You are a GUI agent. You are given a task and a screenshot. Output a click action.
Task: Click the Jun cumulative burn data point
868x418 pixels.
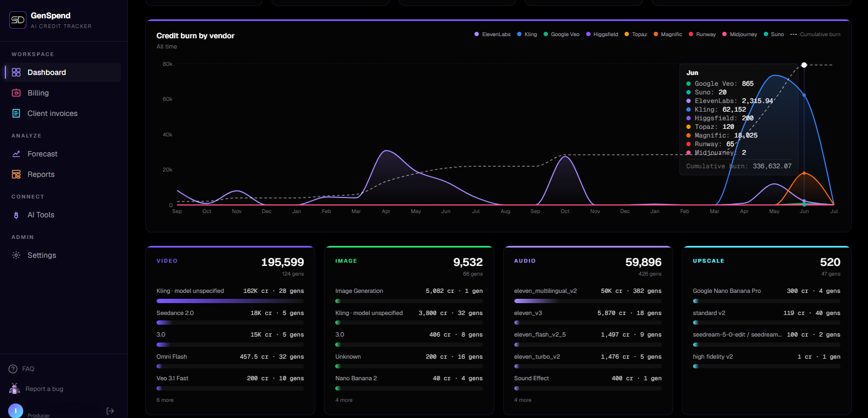[x=804, y=65]
